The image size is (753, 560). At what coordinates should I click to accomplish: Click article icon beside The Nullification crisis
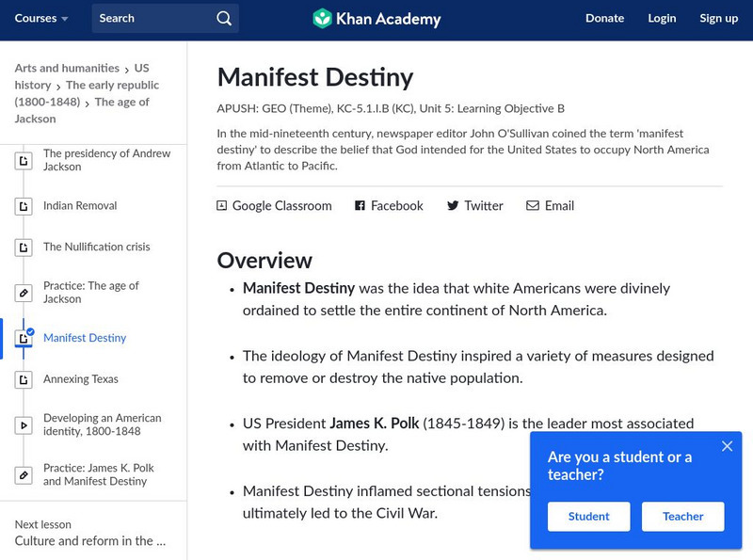pyautogui.click(x=23, y=248)
